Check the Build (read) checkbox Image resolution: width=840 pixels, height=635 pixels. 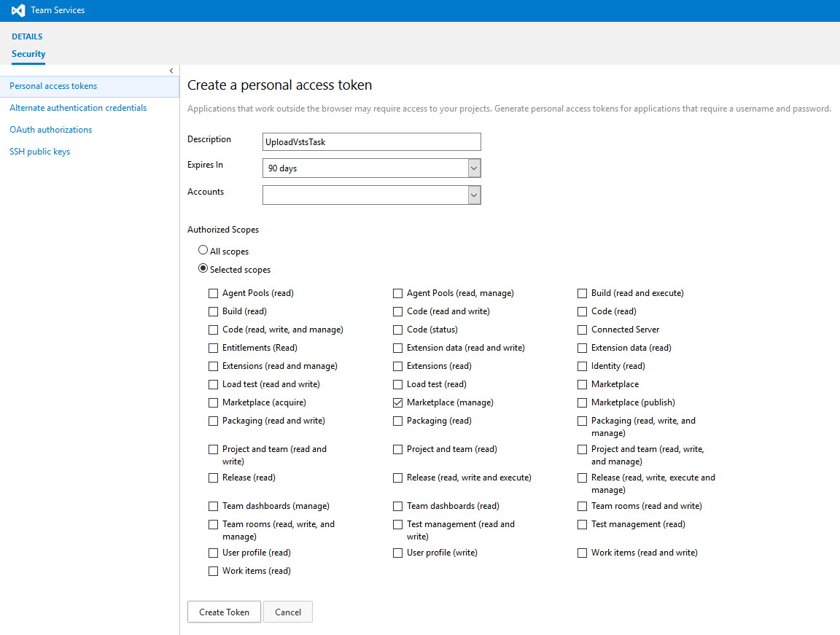(213, 311)
